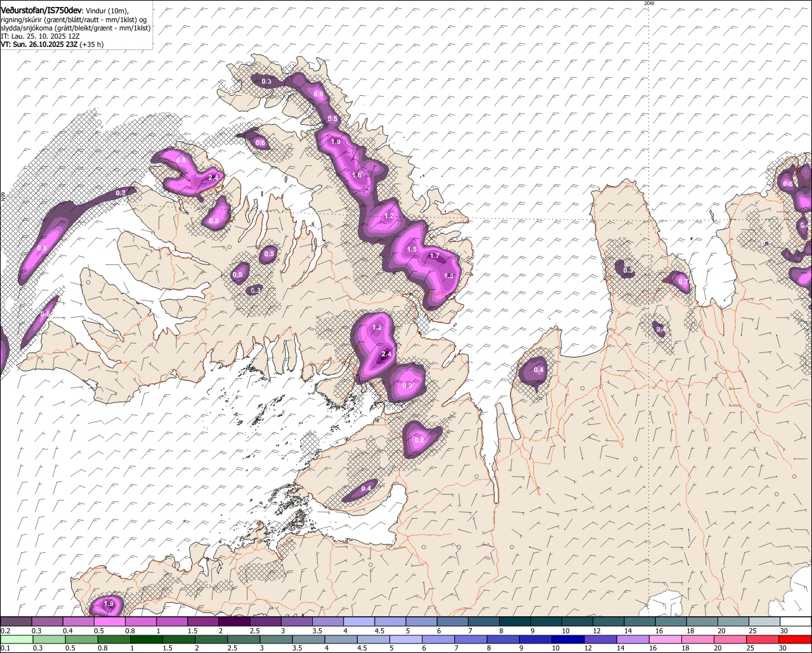Click the 0.2 label on the snow scale
The image size is (812, 653).
tap(6, 631)
